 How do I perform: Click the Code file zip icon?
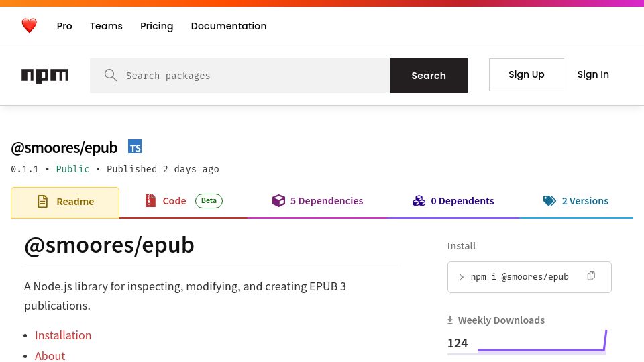[x=151, y=200]
